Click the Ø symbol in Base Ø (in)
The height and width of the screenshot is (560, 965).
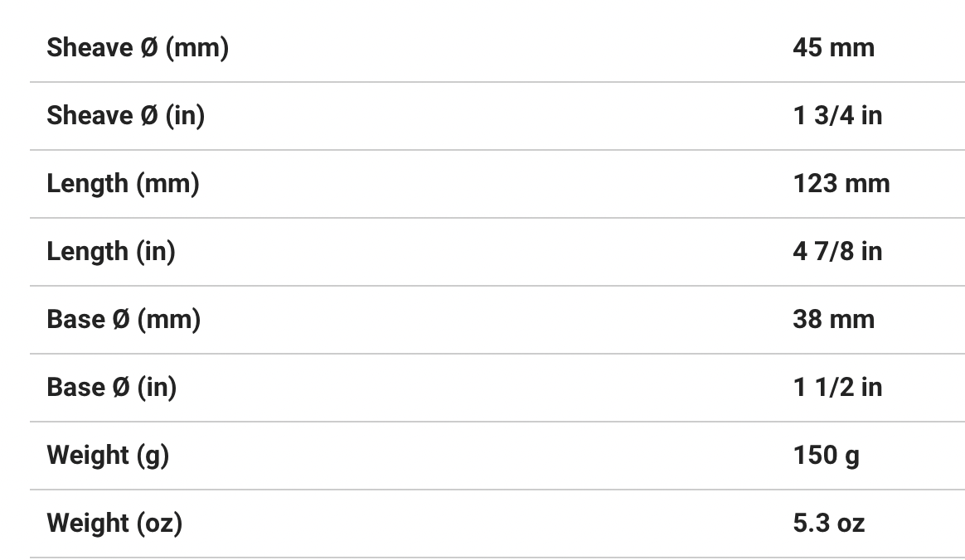(121, 388)
